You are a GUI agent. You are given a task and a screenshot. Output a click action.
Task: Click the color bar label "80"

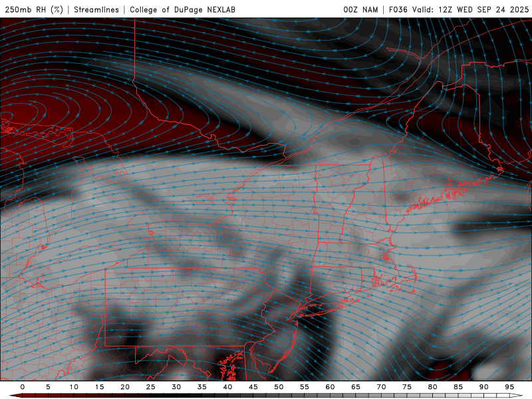[x=433, y=387]
